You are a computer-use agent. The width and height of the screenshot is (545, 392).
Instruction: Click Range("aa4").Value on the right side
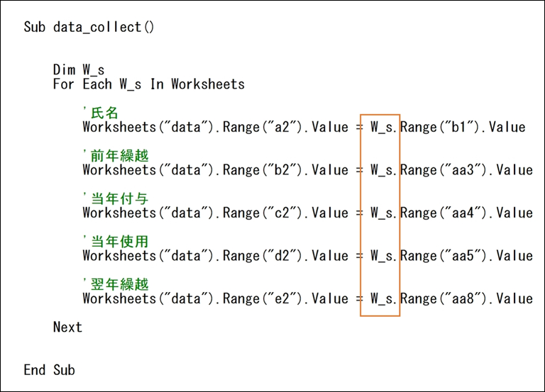pyautogui.click(x=466, y=213)
